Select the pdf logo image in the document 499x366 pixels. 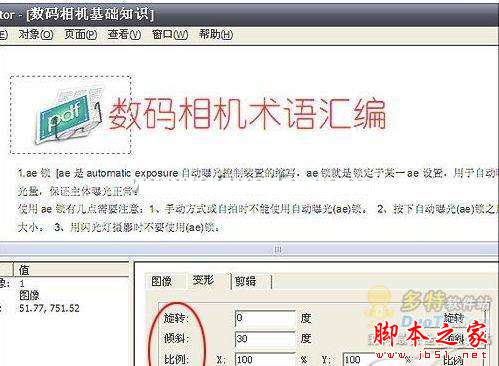(70, 115)
